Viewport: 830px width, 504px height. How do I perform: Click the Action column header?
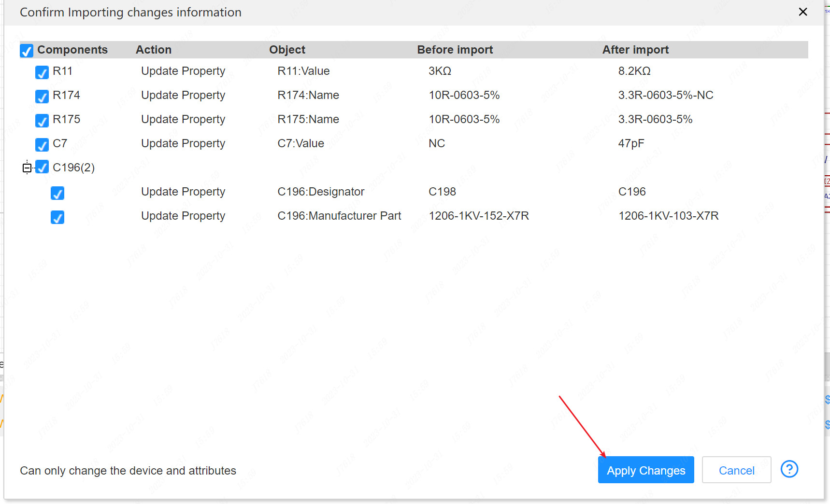pyautogui.click(x=153, y=50)
